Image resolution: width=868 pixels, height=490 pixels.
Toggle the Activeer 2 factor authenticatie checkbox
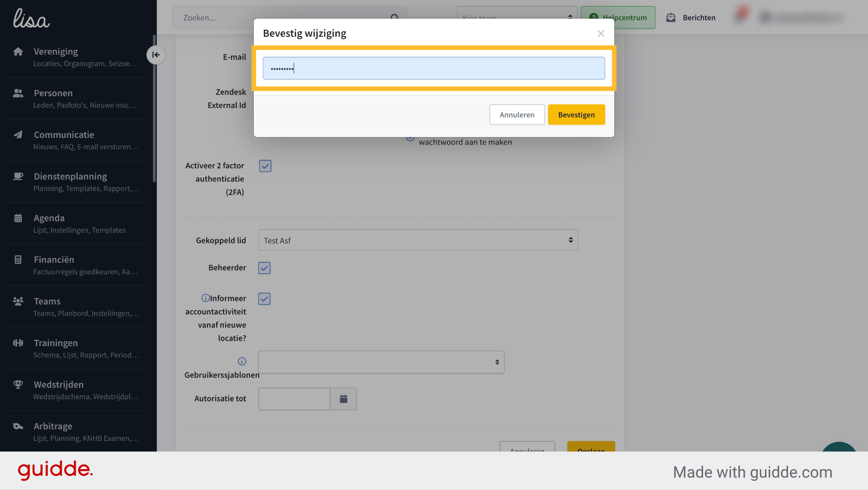click(x=265, y=166)
